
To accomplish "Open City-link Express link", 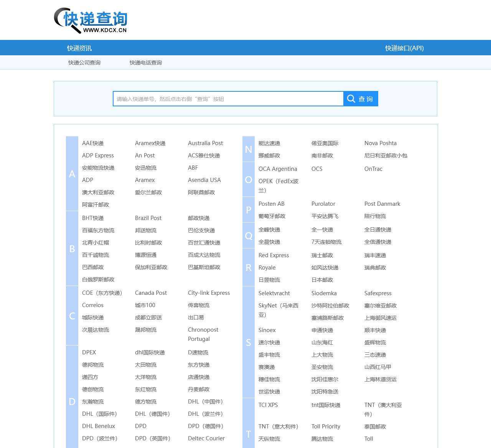I will coord(209,293).
